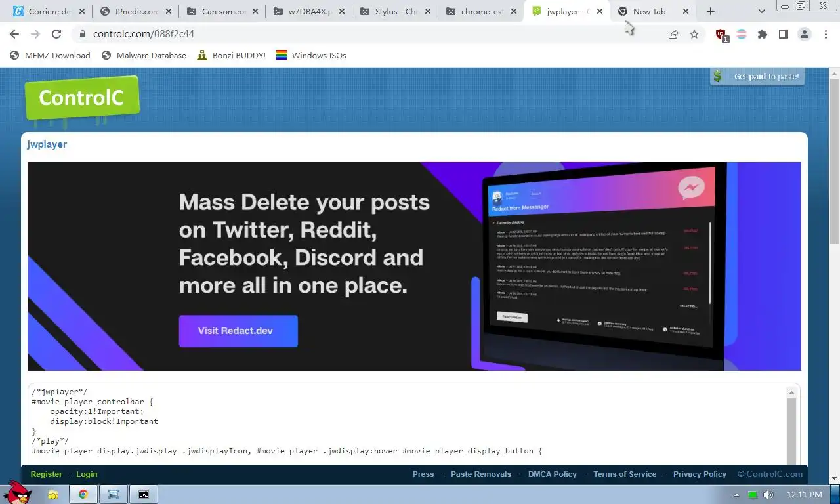Open the jwplayer paste title link
The height and width of the screenshot is (504, 840).
coord(47,144)
